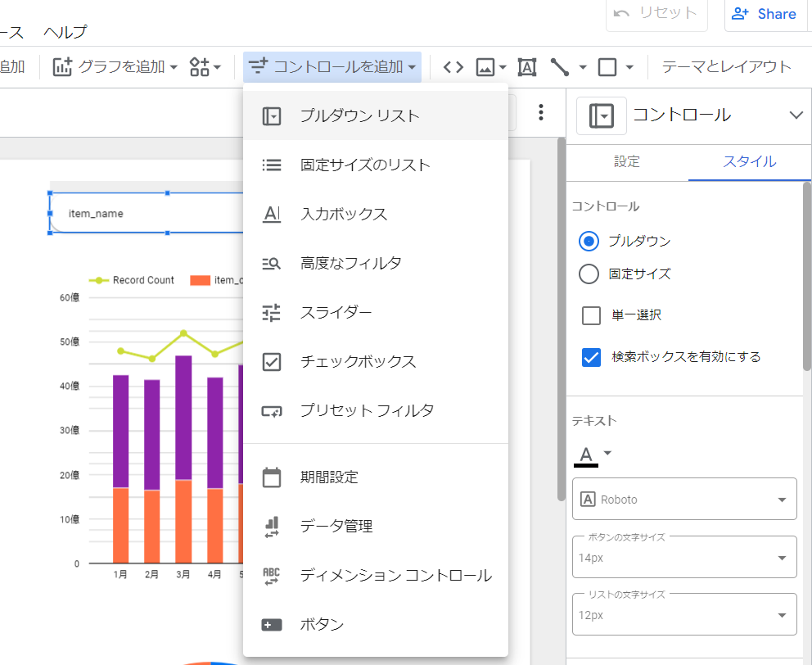Choose データ管理 from the menu
812x665 pixels.
click(x=376, y=526)
